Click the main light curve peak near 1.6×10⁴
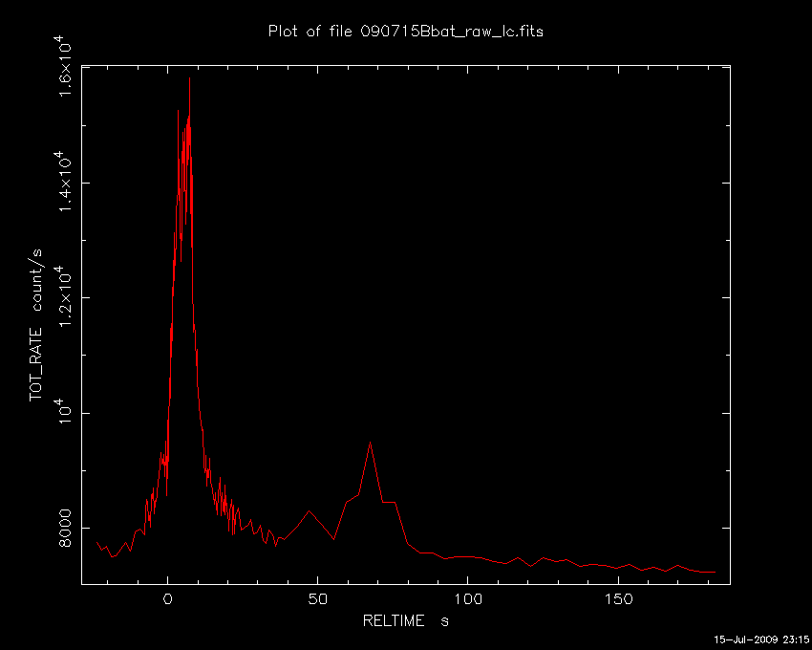812x650 pixels. [189, 79]
